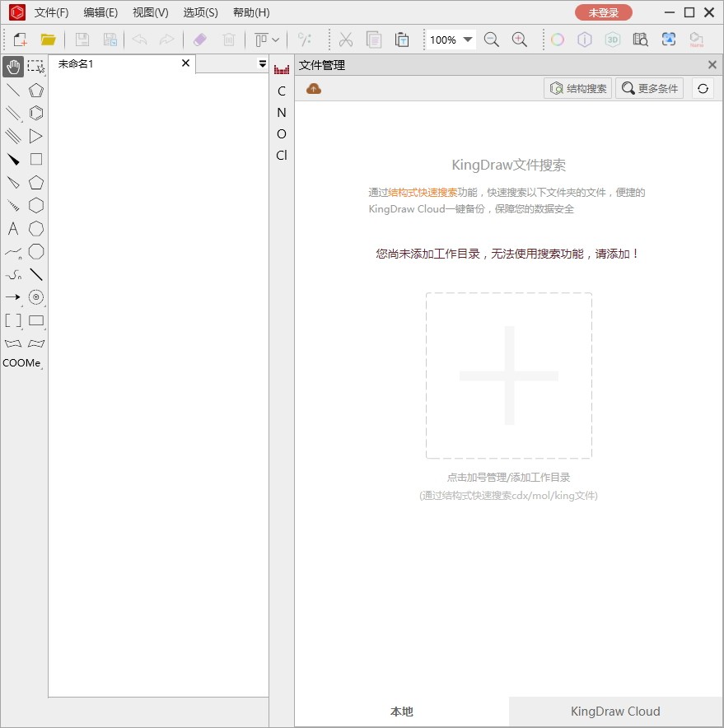Viewport: 724px width, 728px height.
Task: Click the zoom in magnifier
Action: (519, 40)
